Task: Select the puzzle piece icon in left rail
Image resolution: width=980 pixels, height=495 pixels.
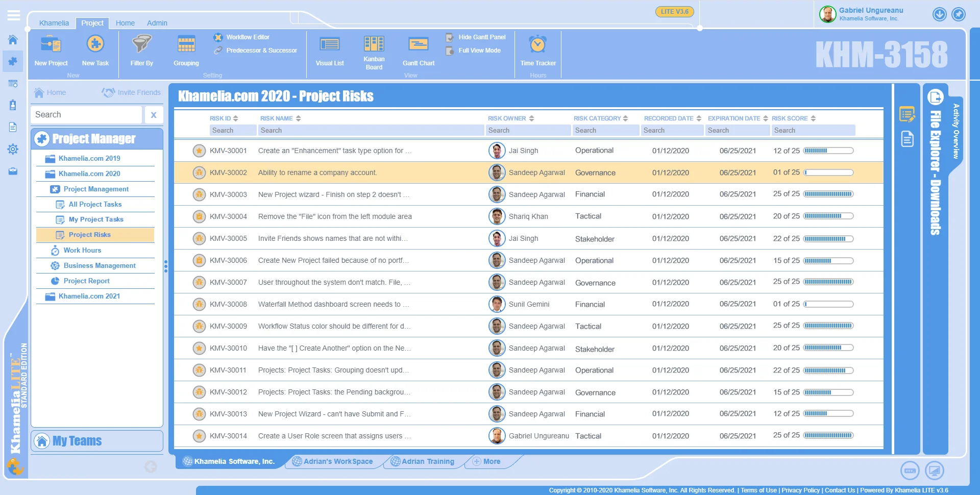Action: [x=13, y=61]
